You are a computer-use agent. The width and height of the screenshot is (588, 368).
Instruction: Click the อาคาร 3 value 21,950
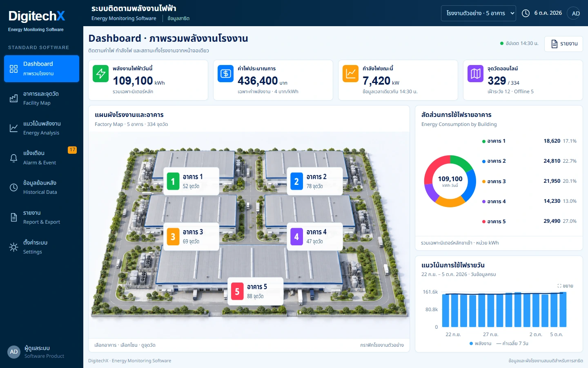pos(552,181)
